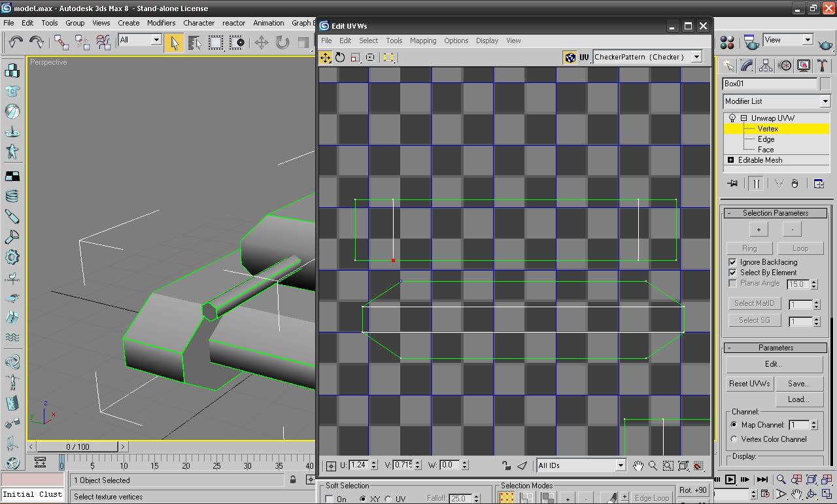
Task: Select Vertex Color Channel radio button
Action: click(x=734, y=439)
